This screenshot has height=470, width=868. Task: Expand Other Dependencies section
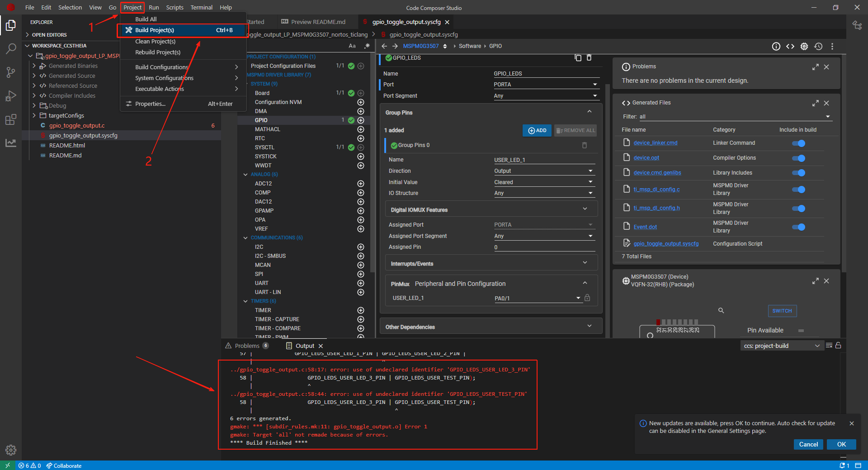pos(491,327)
